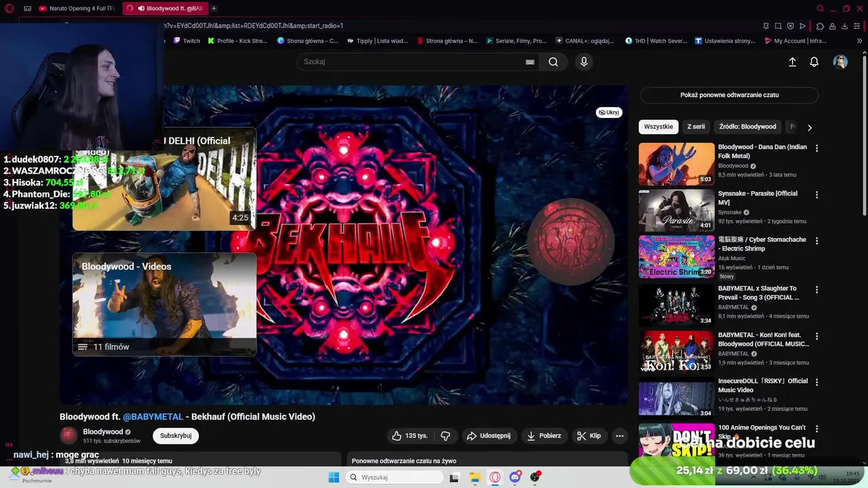Click the Subskrybuj button
Image resolution: width=868 pixels, height=488 pixels.
(x=176, y=436)
